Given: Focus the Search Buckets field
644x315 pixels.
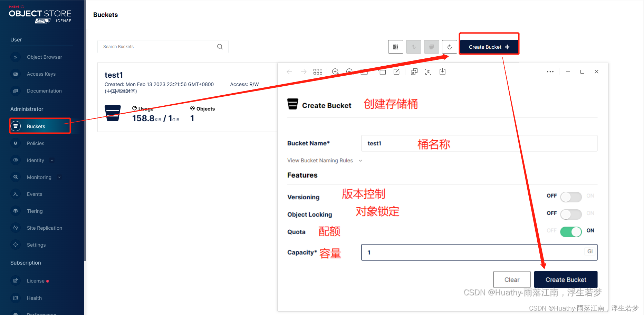Looking at the screenshot, I should (163, 47).
